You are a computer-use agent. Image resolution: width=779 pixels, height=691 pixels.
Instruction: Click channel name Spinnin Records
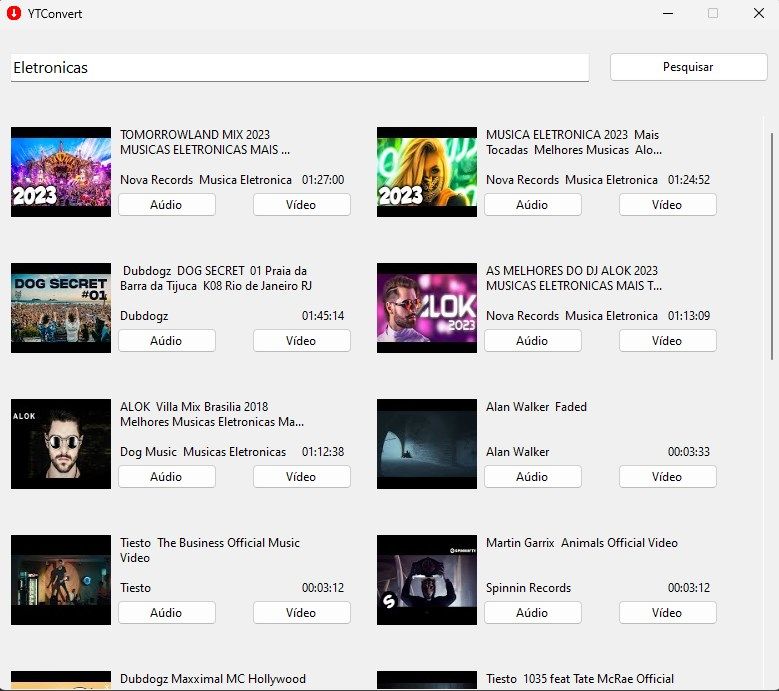pyautogui.click(x=528, y=588)
